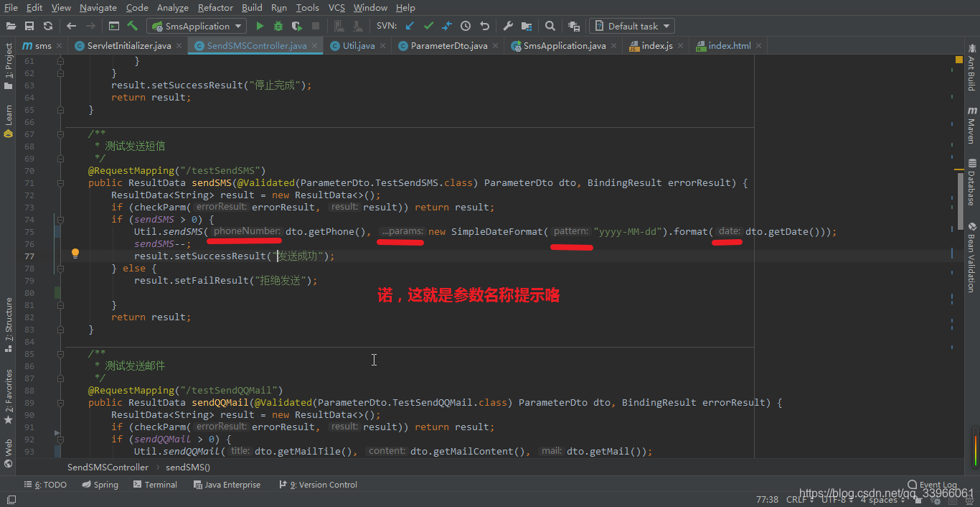The image size is (980, 507).
Task: Click SVN compare blue arrows icon
Action: coord(447,26)
